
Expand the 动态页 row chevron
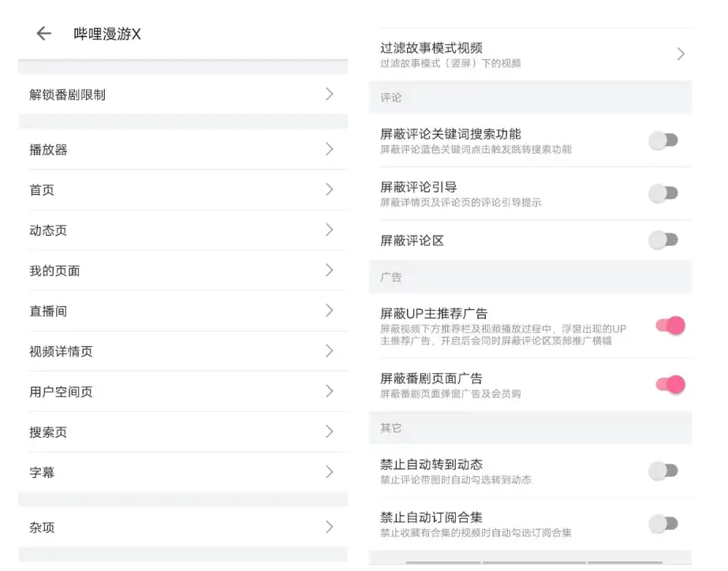329,230
